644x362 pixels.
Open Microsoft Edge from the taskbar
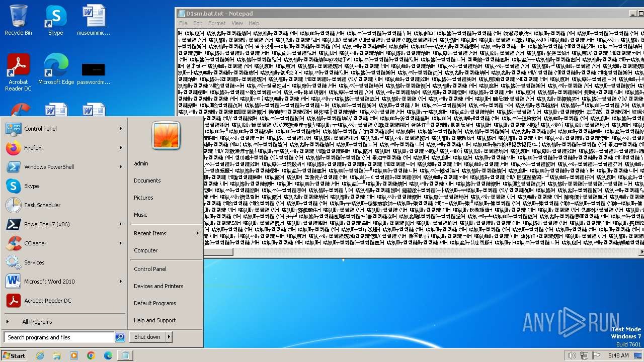click(x=108, y=355)
